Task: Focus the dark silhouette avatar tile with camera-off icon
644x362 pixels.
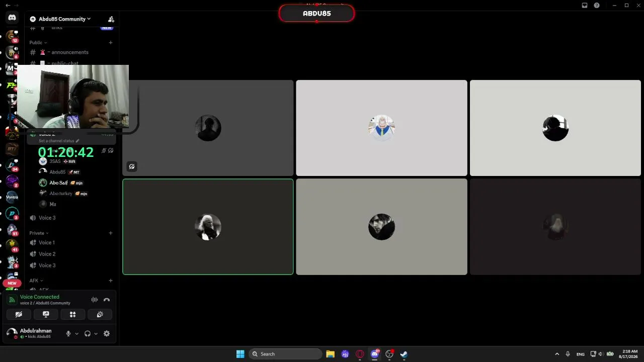Action: click(x=208, y=128)
